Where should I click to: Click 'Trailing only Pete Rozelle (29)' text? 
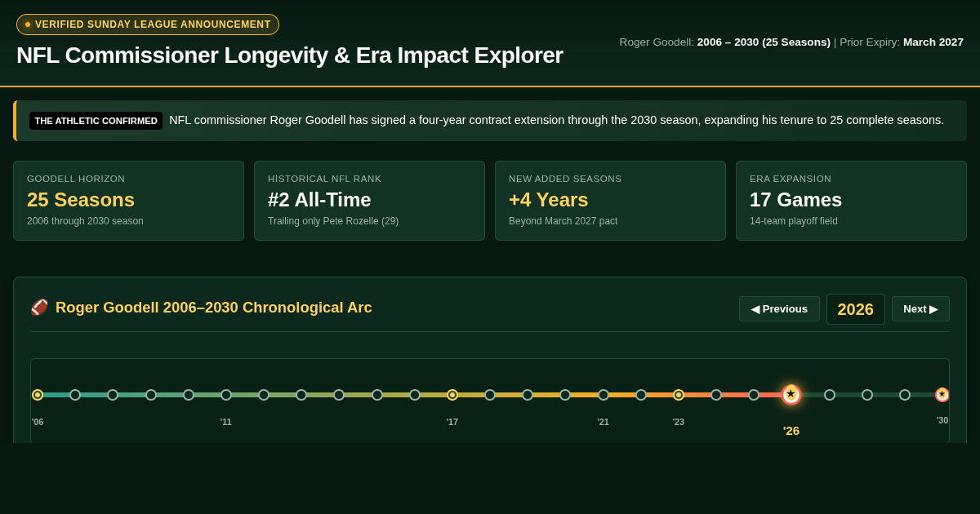[333, 221]
